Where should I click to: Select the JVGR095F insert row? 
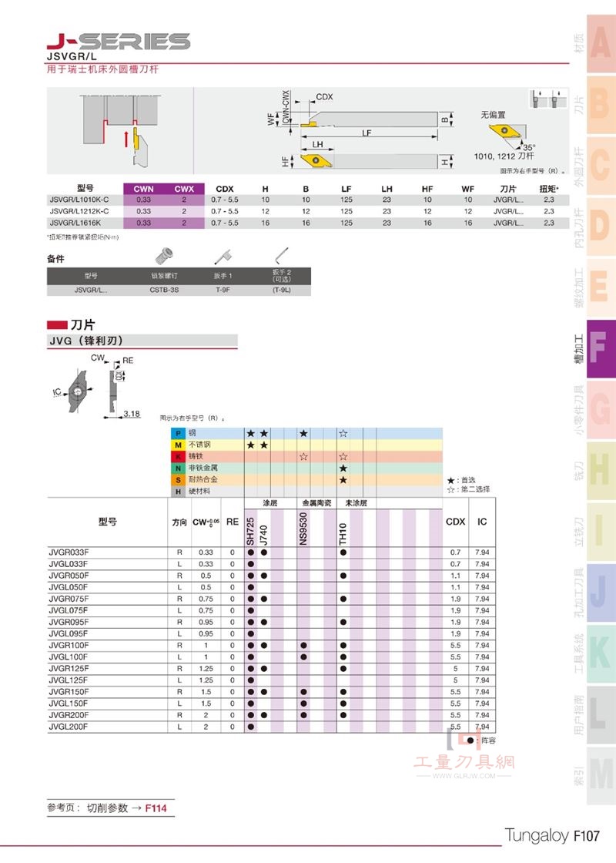click(272, 622)
